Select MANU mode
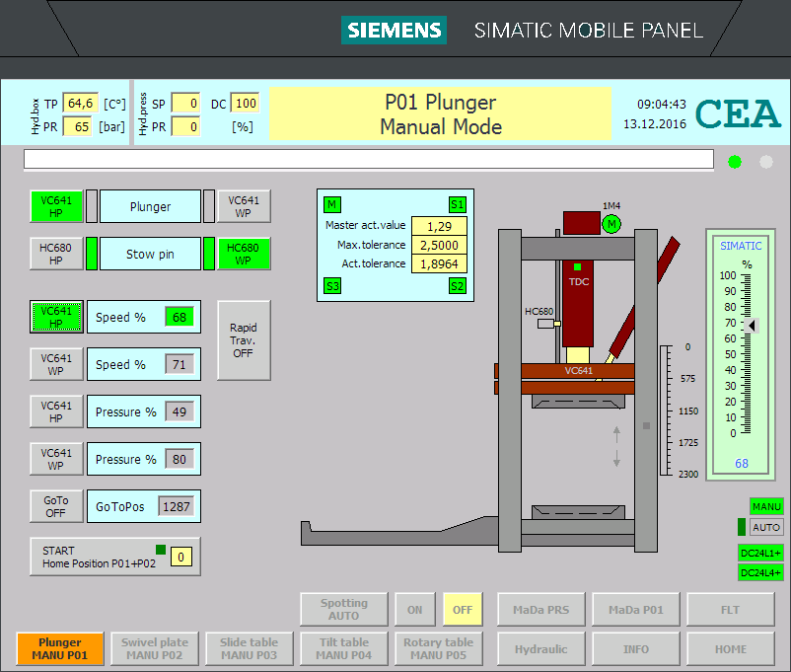The image size is (791, 672). (766, 506)
